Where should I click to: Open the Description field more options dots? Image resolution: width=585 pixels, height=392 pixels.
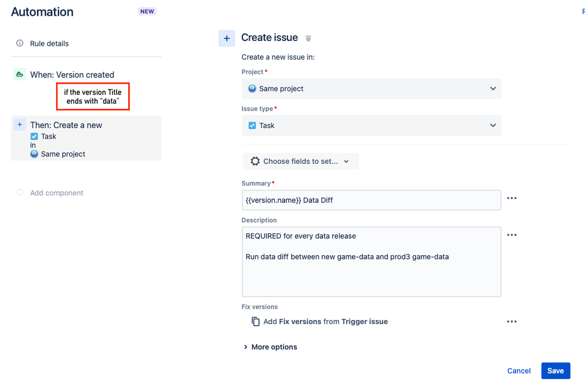click(512, 235)
